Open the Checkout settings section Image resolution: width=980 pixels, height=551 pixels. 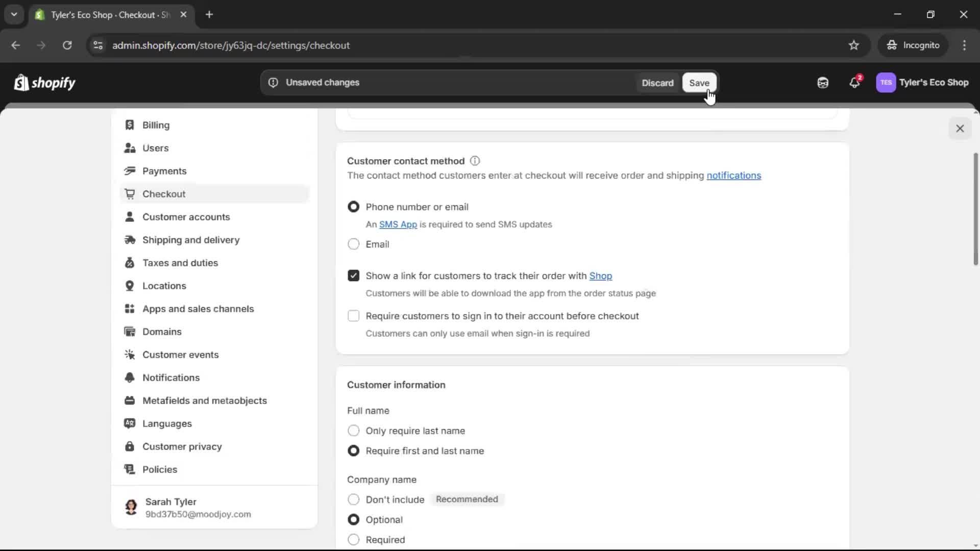pos(164,194)
